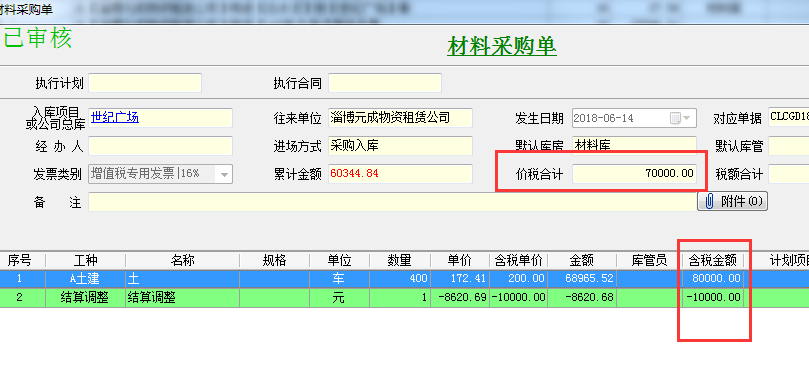Click the 材料采购单 title heading
The width and height of the screenshot is (809, 382).
tap(501, 46)
